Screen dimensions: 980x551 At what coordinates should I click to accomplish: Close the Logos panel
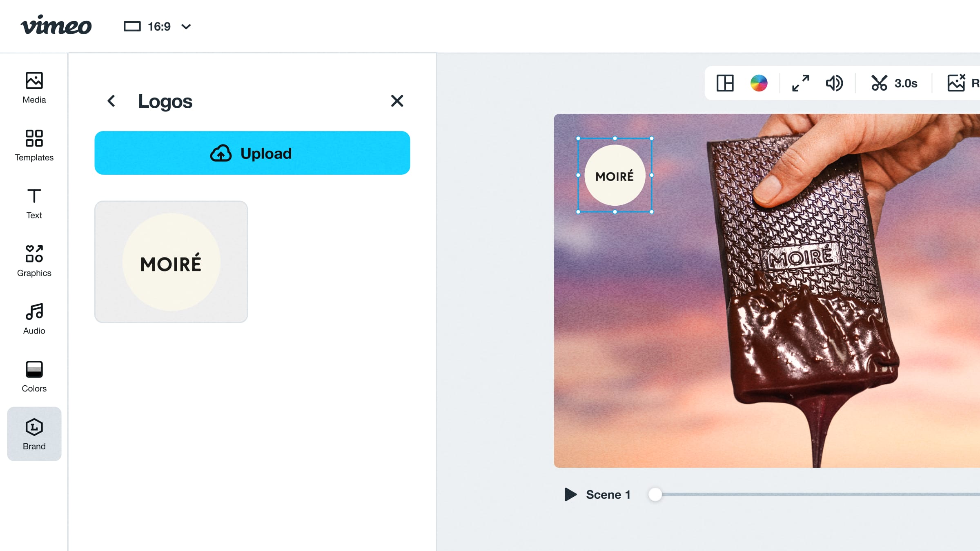click(x=397, y=101)
